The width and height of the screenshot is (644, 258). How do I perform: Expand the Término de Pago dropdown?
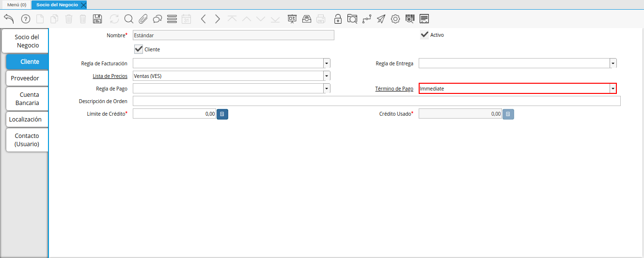coord(613,89)
